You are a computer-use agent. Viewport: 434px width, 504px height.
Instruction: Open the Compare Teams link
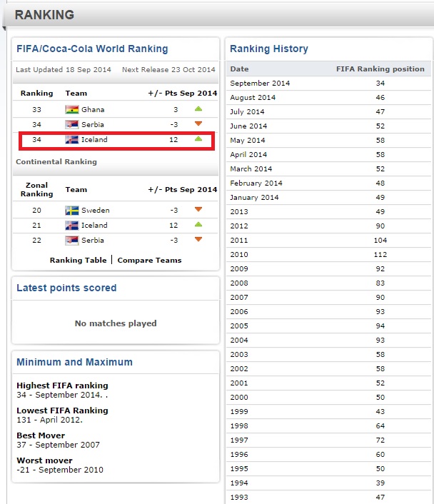[x=149, y=261]
